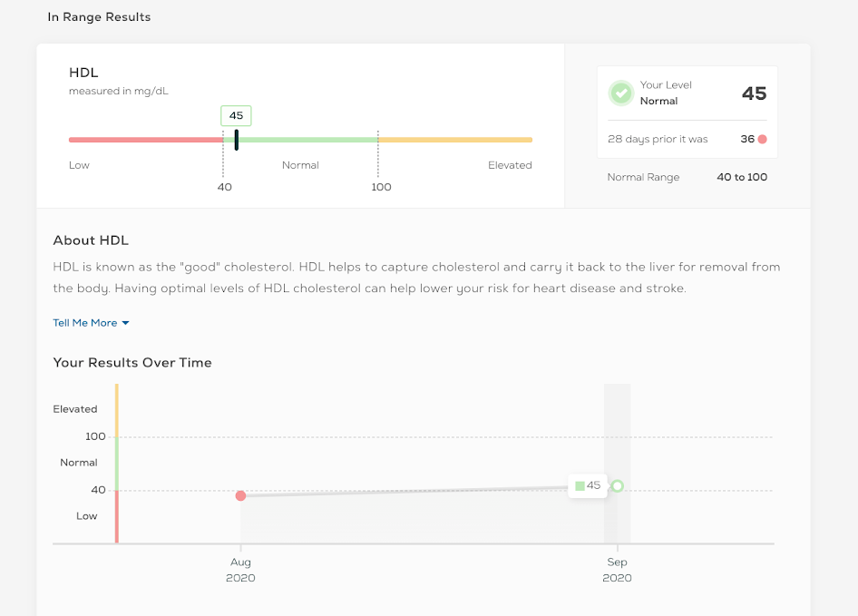Click the green checkmark status icon
Image resolution: width=858 pixels, height=616 pixels.
[x=620, y=93]
